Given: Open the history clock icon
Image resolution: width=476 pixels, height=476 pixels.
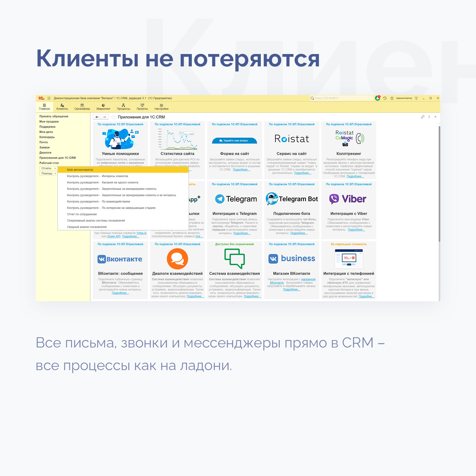Looking at the screenshot, I should (x=385, y=98).
